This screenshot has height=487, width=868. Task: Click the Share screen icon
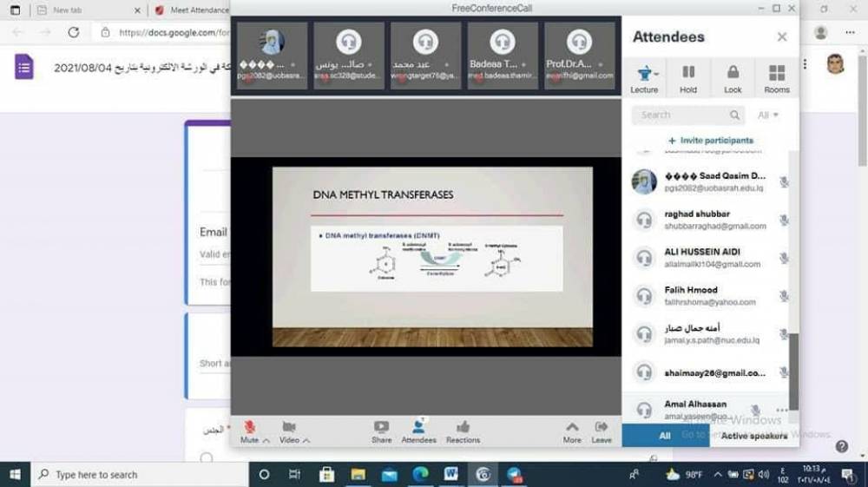coord(381,427)
